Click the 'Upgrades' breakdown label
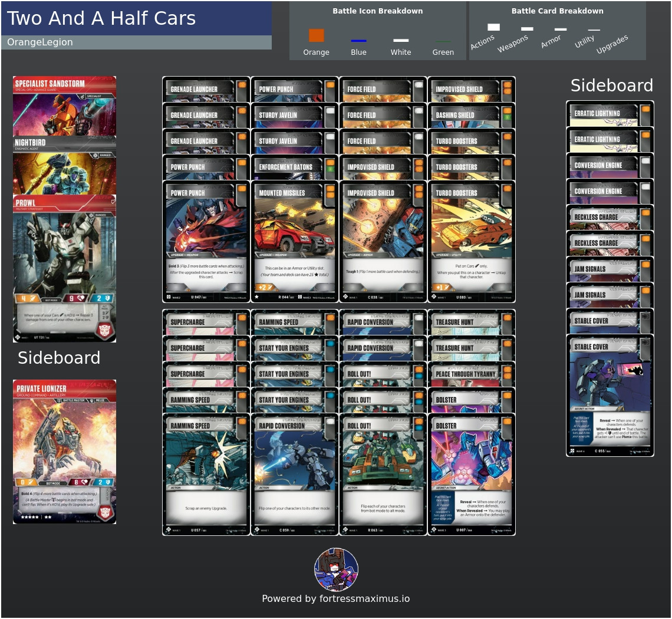 [x=612, y=44]
